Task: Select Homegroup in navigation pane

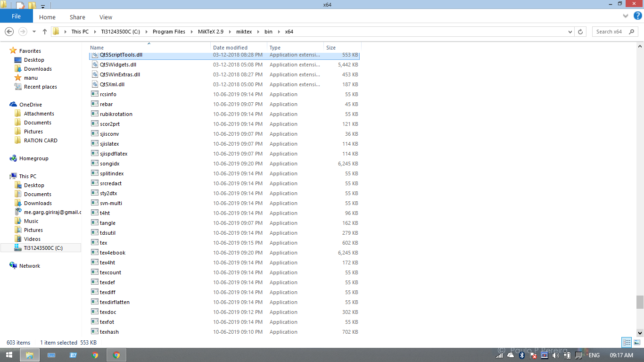Action: click(x=33, y=158)
